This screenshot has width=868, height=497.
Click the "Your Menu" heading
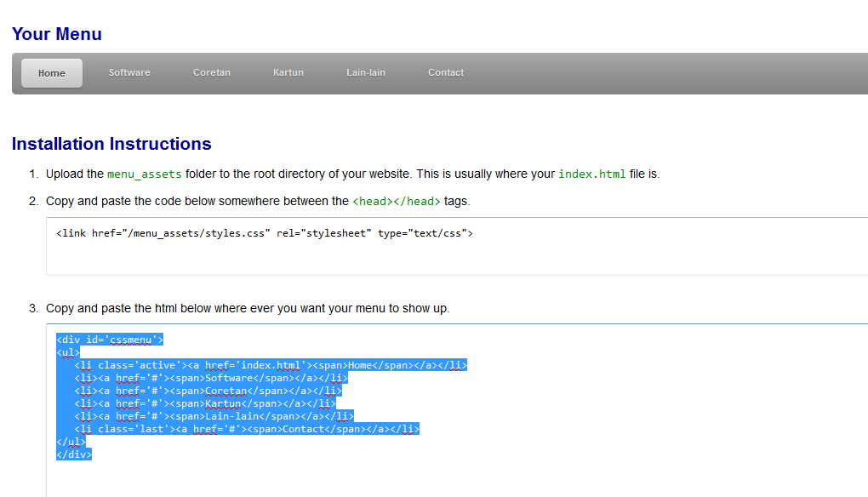click(x=57, y=34)
